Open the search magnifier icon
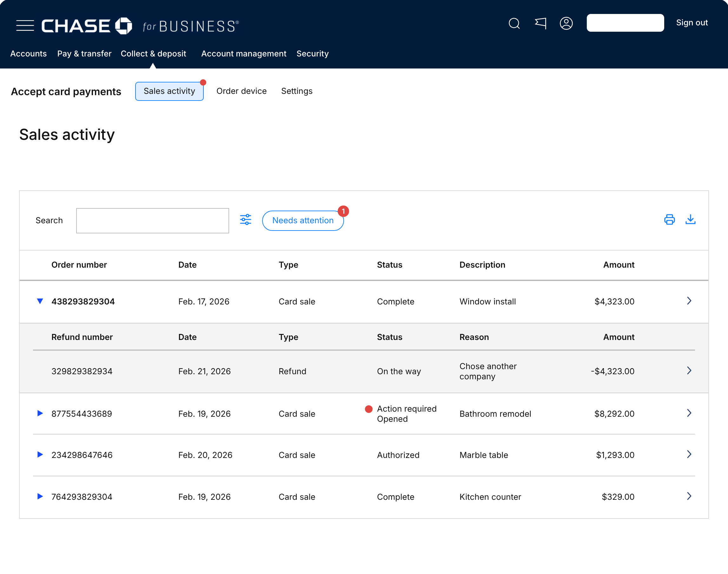This screenshot has height=574, width=728. 514,23
